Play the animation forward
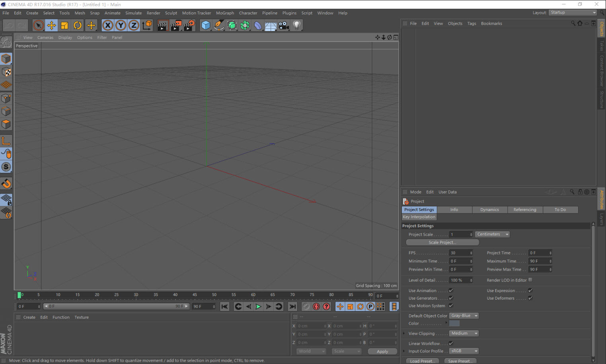This screenshot has width=606, height=364. click(258, 306)
